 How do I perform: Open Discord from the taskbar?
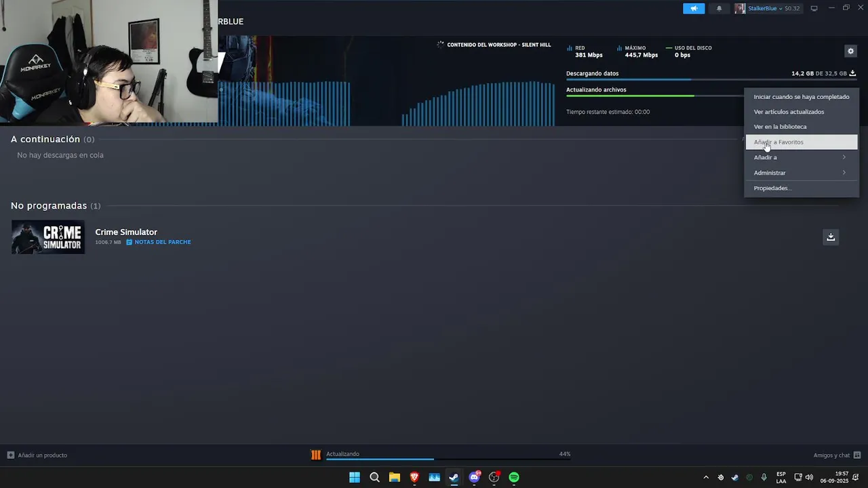click(475, 477)
